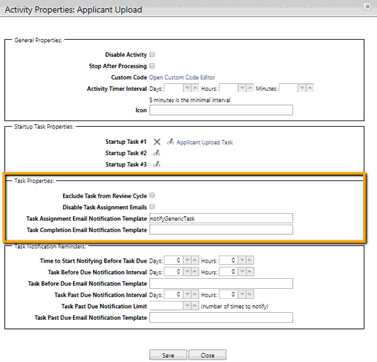The image size is (377, 362).
Task: Click the Task Completion Email Notification Template field
Action: pyautogui.click(x=221, y=230)
